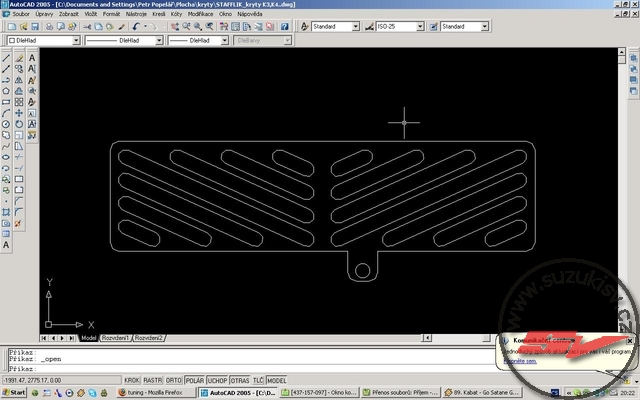
Task: Open the Modifikace menu
Action: click(x=200, y=14)
